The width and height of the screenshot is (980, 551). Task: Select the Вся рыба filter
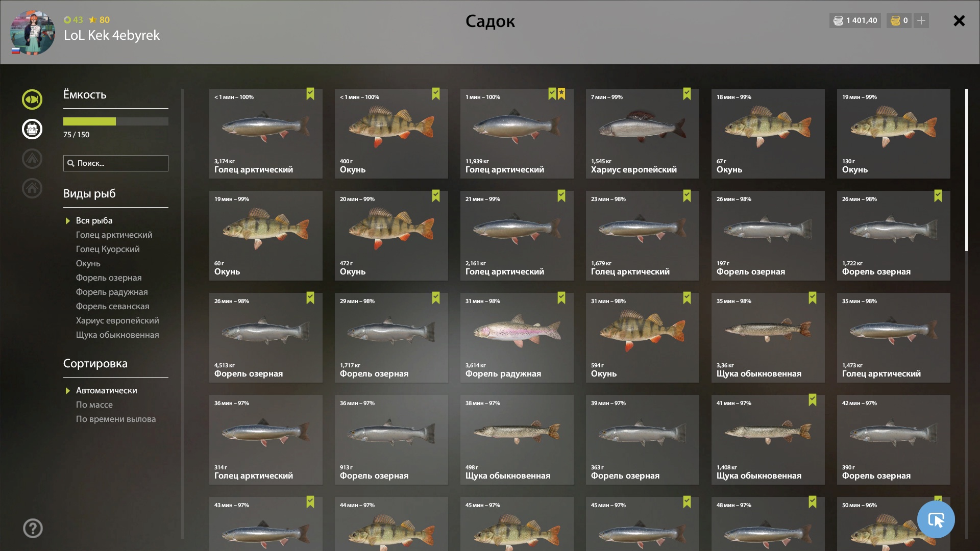[x=94, y=220]
